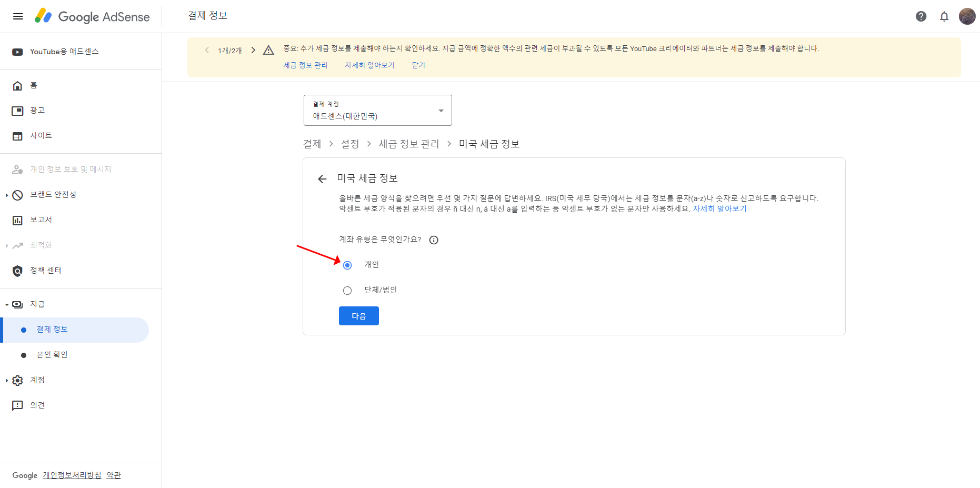Open 사이트 in sidebar
Image resolution: width=980 pixels, height=488 pixels.
pyautogui.click(x=41, y=136)
